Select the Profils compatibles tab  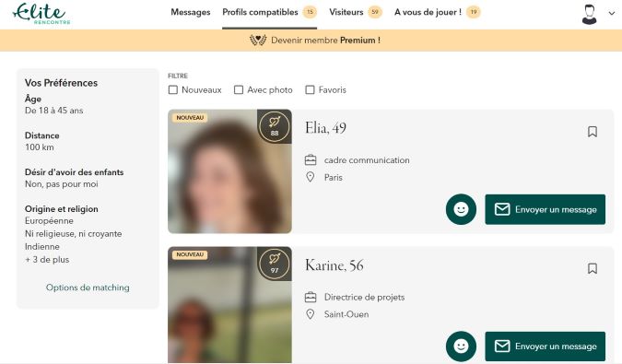(260, 12)
